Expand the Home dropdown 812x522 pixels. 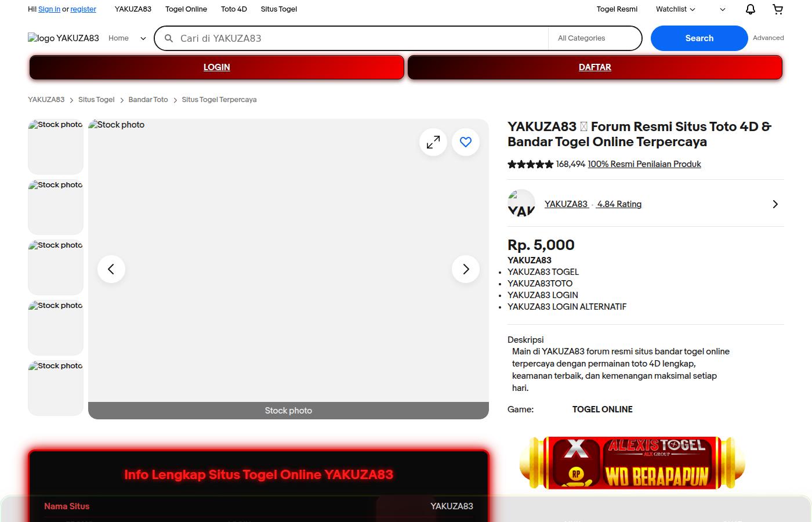pyautogui.click(x=143, y=38)
